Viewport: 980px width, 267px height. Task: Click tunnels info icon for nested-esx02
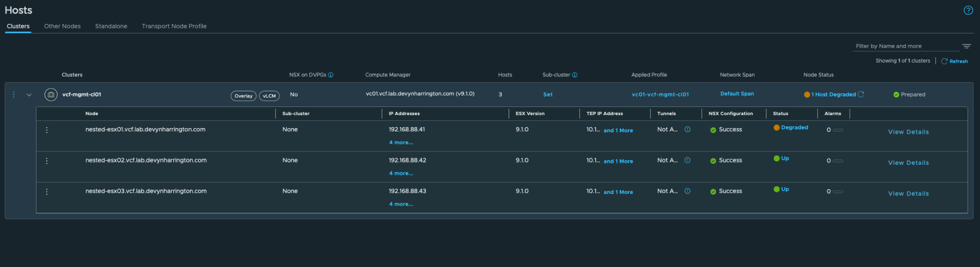click(687, 160)
